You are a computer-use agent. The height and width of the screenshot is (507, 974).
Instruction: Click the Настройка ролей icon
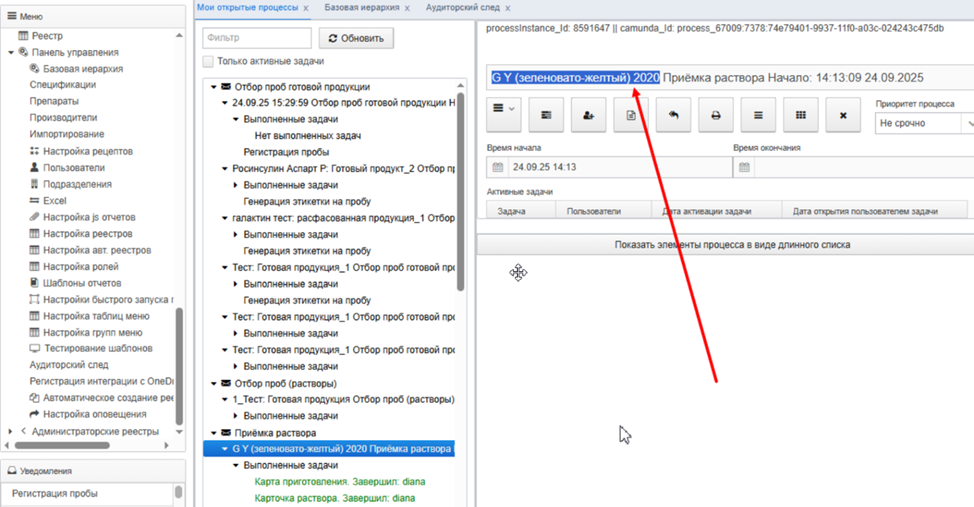click(35, 267)
